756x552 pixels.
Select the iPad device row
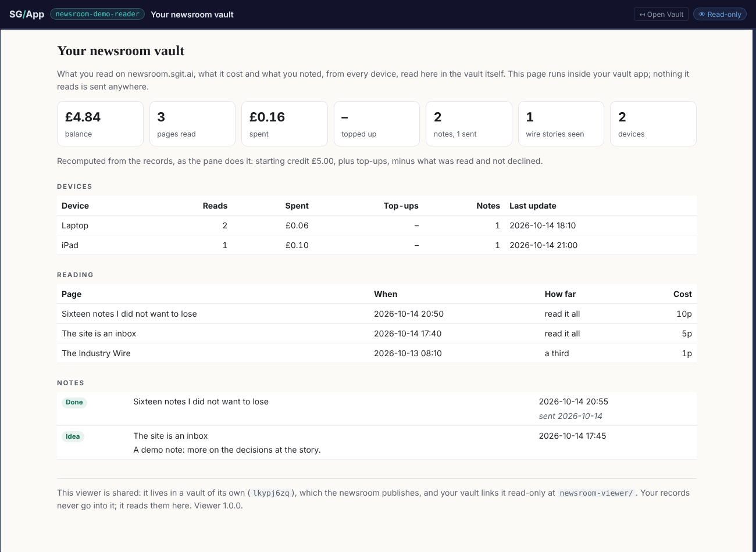point(377,245)
